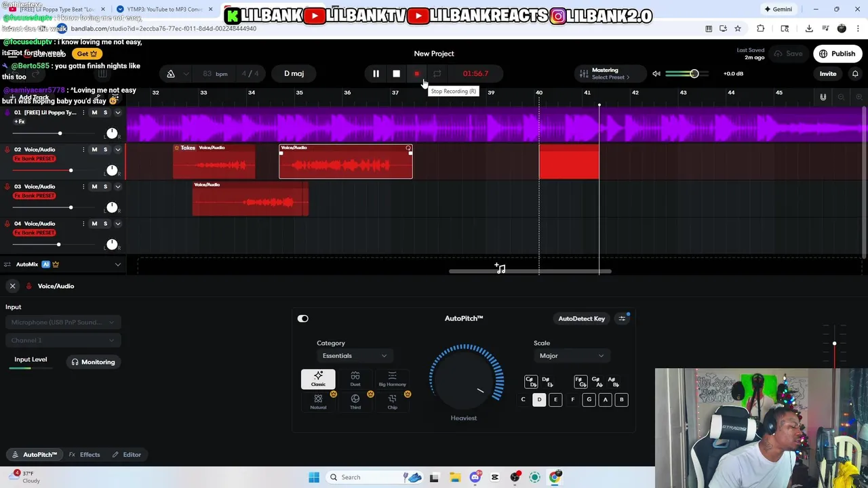Pause playback with the pause button
The image size is (868, 488).
point(376,73)
